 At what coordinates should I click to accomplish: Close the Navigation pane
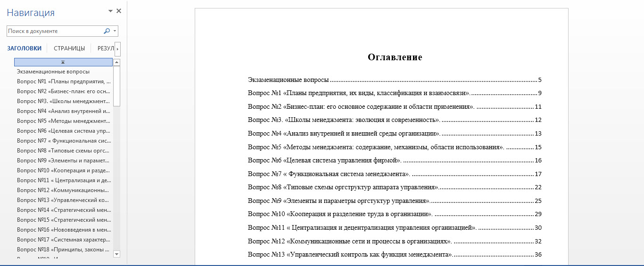[119, 11]
